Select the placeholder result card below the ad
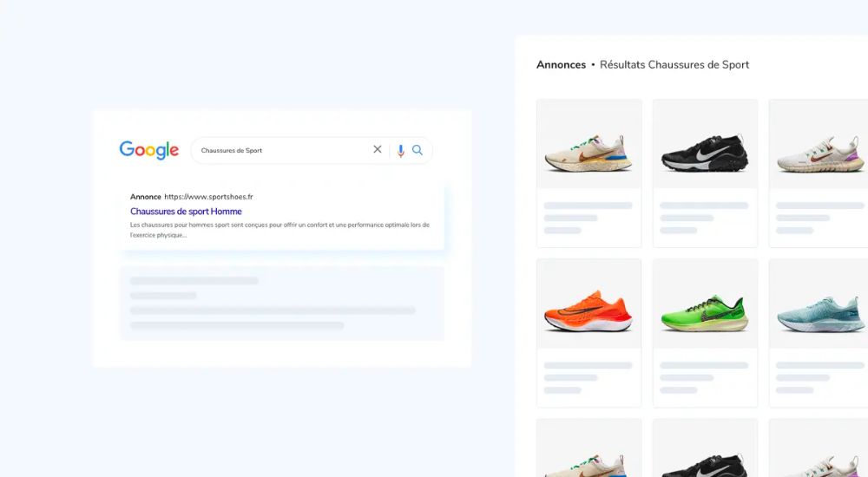Screen dimensions: 868x477 click(282, 304)
